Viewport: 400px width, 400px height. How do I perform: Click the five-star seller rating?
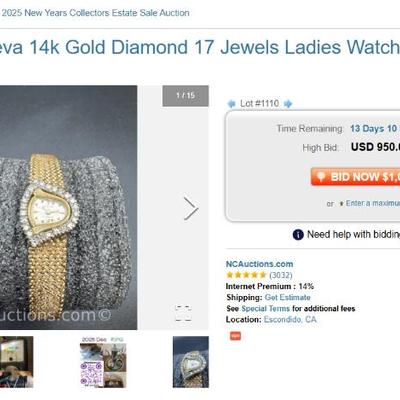click(x=246, y=275)
